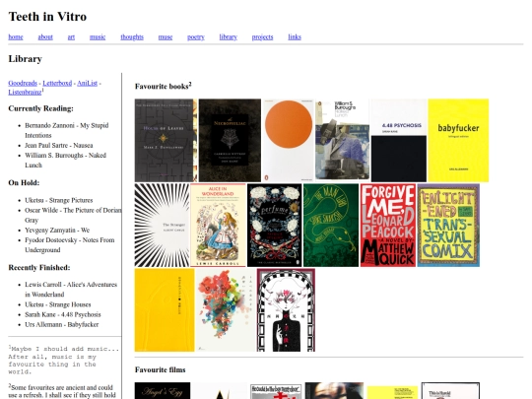Click the Teeth in Vitro site title
Image resolution: width=532 pixels, height=399 pixels.
[47, 17]
